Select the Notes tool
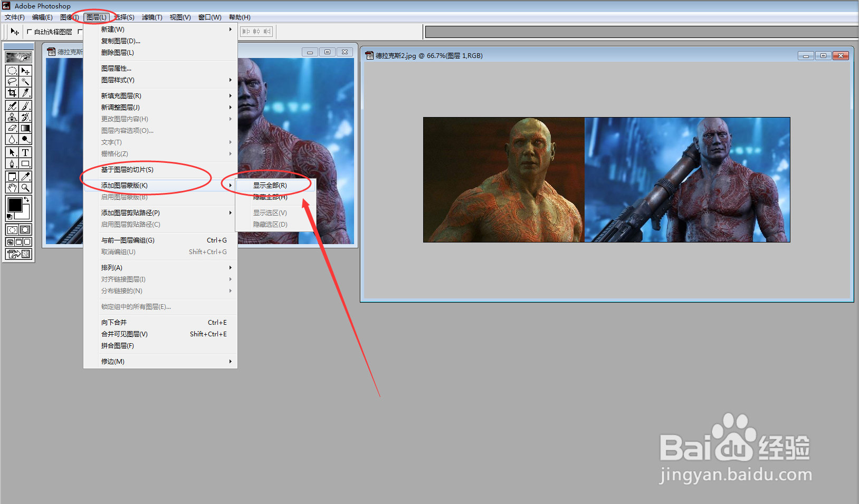The height and width of the screenshot is (504, 859). pos(12,177)
